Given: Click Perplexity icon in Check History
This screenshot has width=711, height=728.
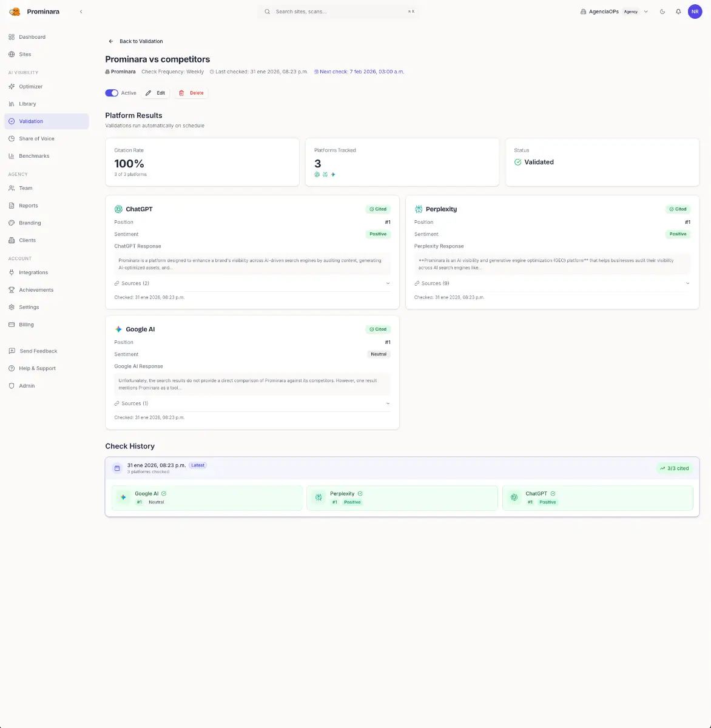Looking at the screenshot, I should point(318,497).
